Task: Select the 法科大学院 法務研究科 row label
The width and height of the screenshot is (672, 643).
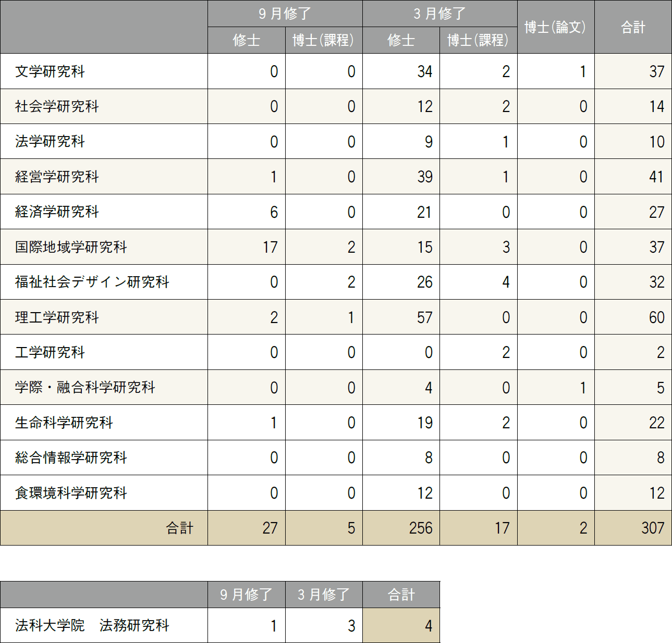Action: [x=92, y=625]
